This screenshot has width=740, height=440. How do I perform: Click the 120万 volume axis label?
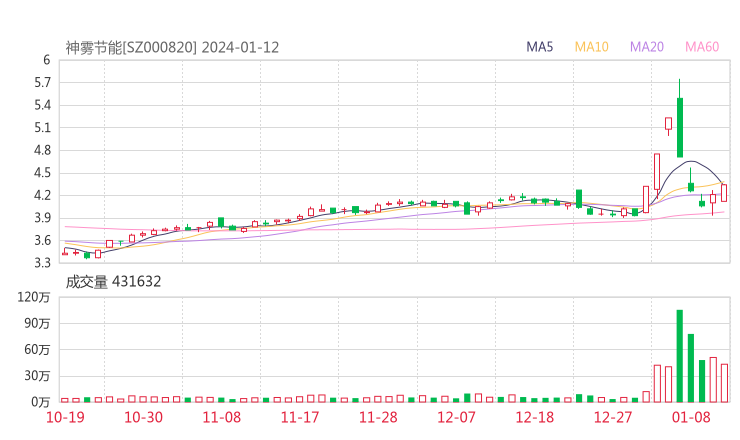[34, 297]
